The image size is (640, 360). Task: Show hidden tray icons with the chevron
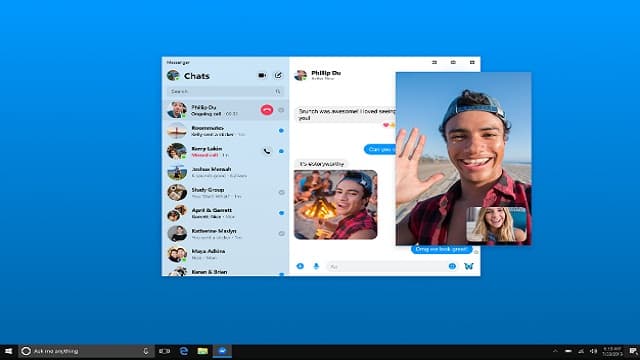tap(555, 351)
